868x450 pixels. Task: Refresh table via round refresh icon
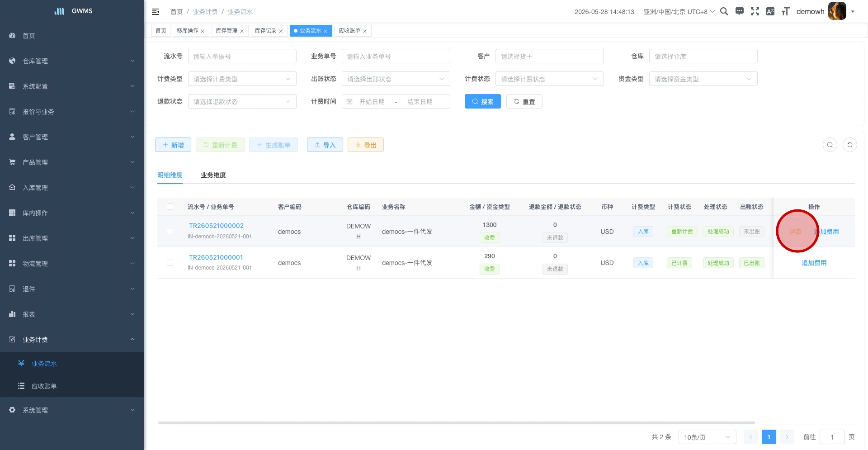coord(850,145)
